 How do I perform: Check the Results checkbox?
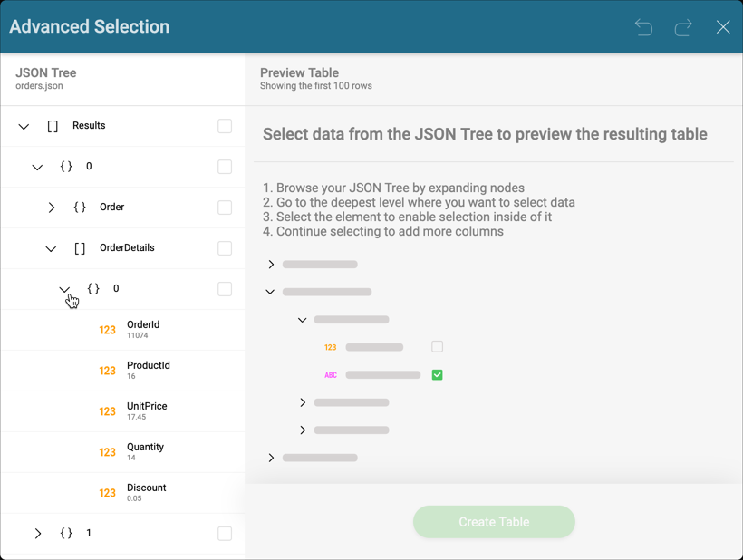(x=225, y=126)
